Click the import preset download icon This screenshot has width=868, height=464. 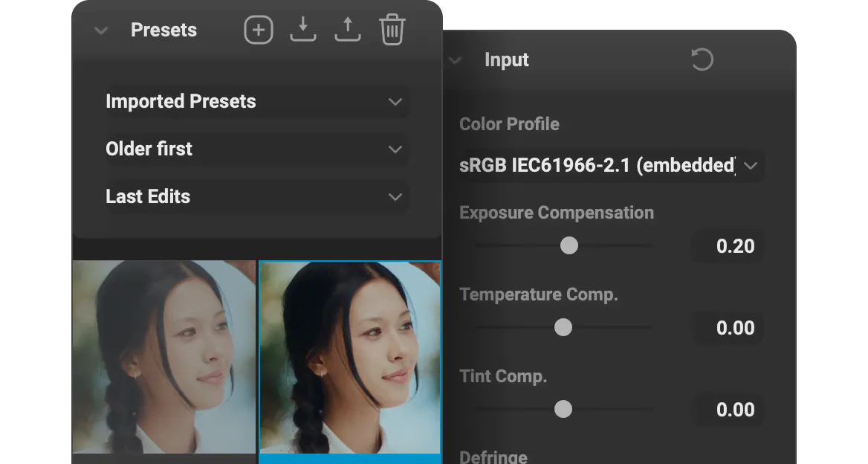(x=302, y=29)
